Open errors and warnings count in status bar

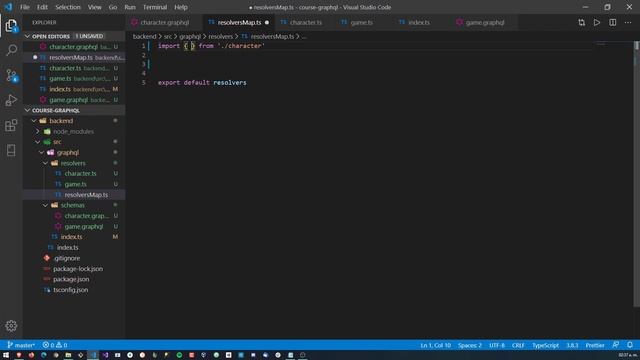pos(55,345)
